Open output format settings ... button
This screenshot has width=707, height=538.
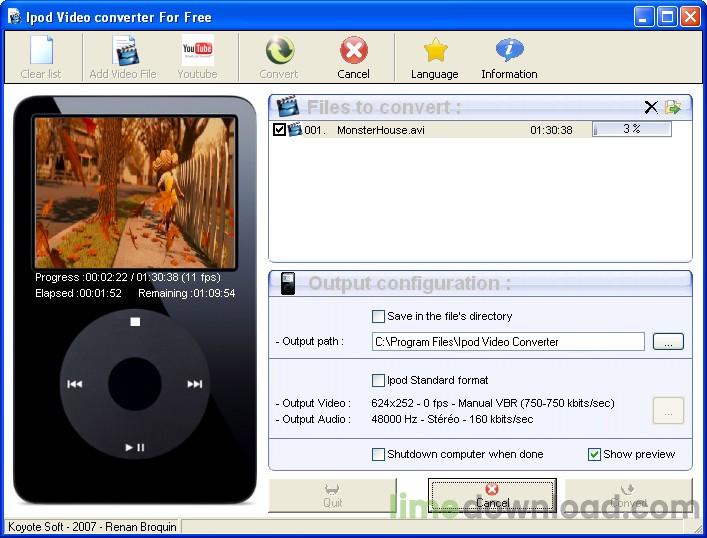pyautogui.click(x=668, y=411)
